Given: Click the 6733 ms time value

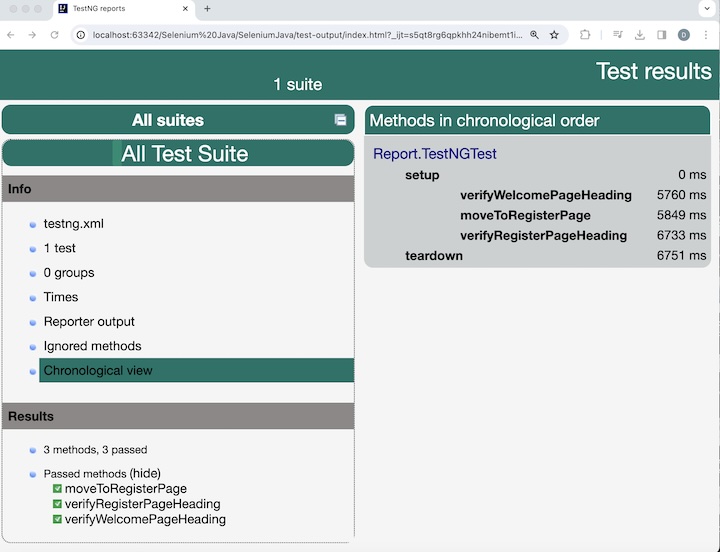Looking at the screenshot, I should click(x=681, y=235).
